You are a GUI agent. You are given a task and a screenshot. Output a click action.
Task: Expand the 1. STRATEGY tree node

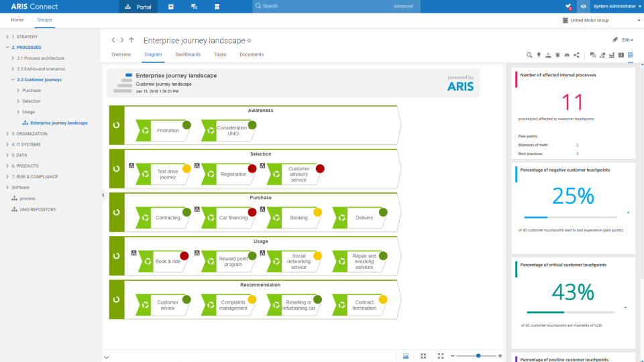click(7, 36)
